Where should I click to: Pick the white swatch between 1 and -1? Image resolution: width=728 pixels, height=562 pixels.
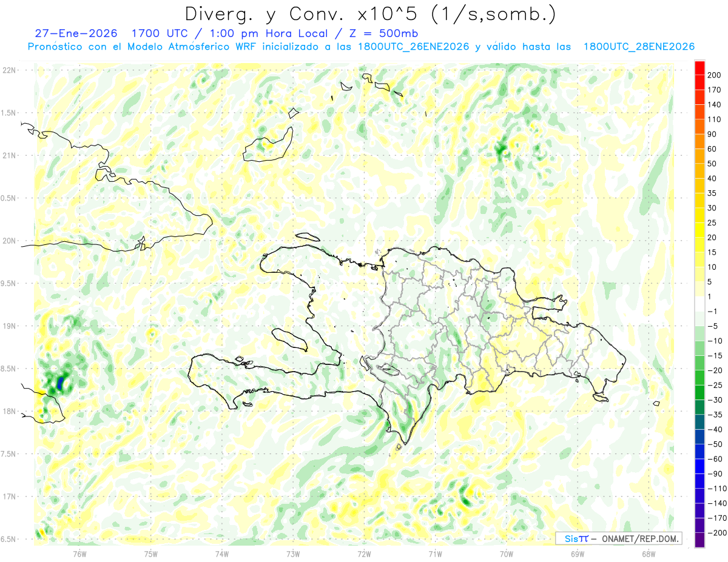click(699, 304)
